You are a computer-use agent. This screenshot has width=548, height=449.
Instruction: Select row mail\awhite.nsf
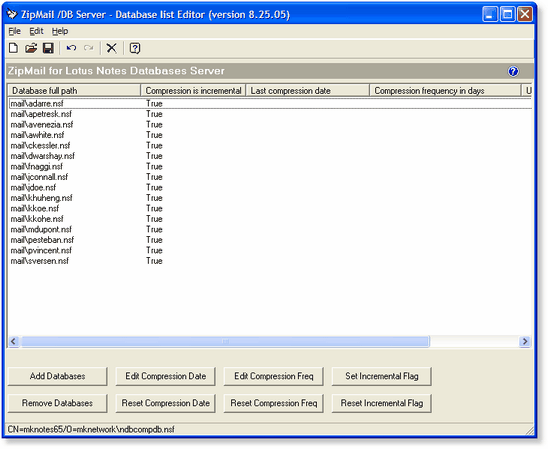tap(270, 135)
